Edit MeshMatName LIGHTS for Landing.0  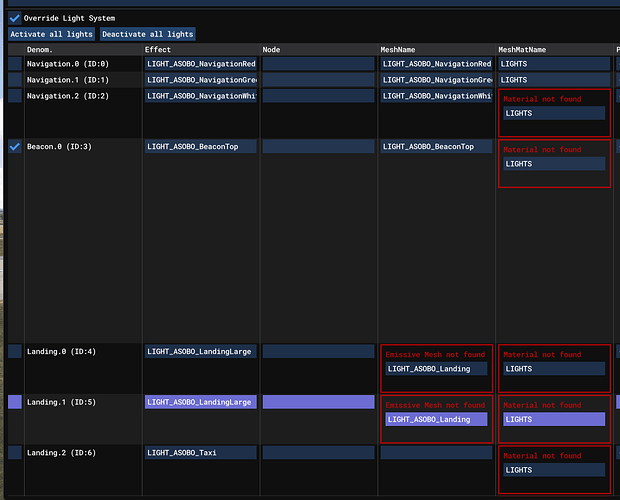(x=554, y=369)
